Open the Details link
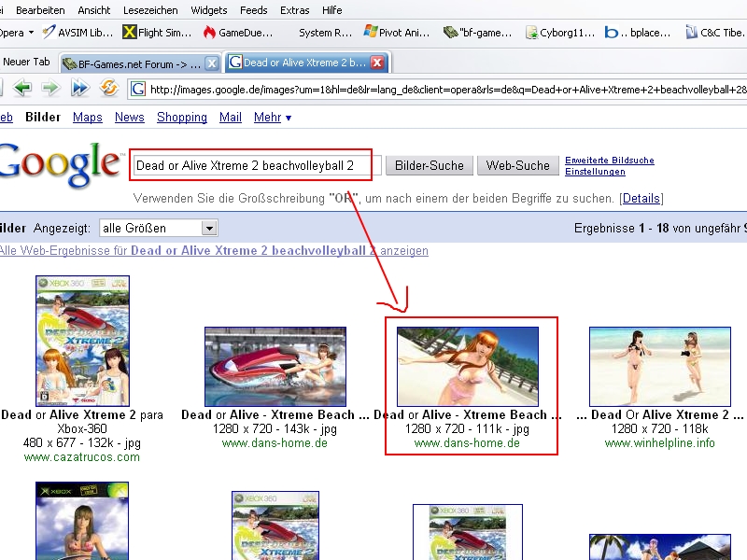Image resolution: width=747 pixels, height=560 pixels. tap(641, 198)
